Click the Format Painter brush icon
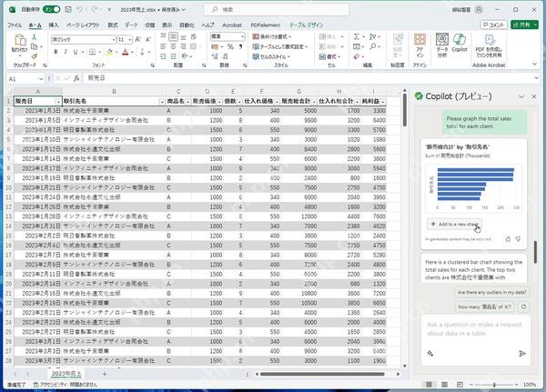The width and height of the screenshot is (546, 392). (x=35, y=56)
